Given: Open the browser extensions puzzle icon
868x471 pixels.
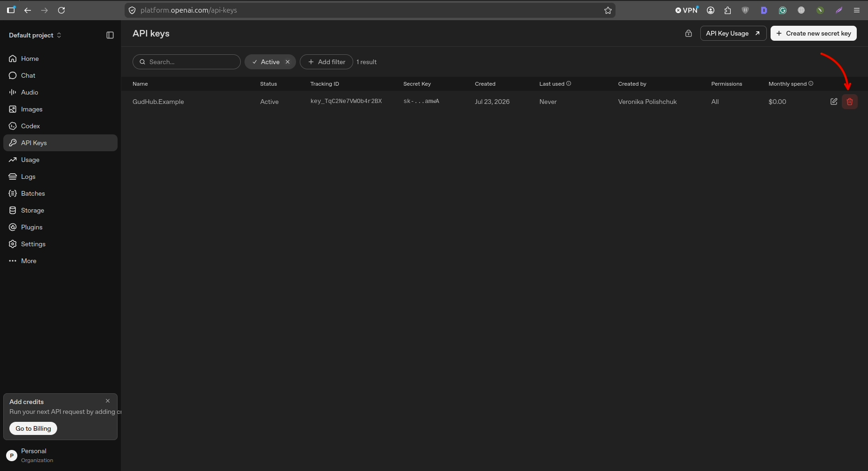Looking at the screenshot, I should (x=727, y=10).
